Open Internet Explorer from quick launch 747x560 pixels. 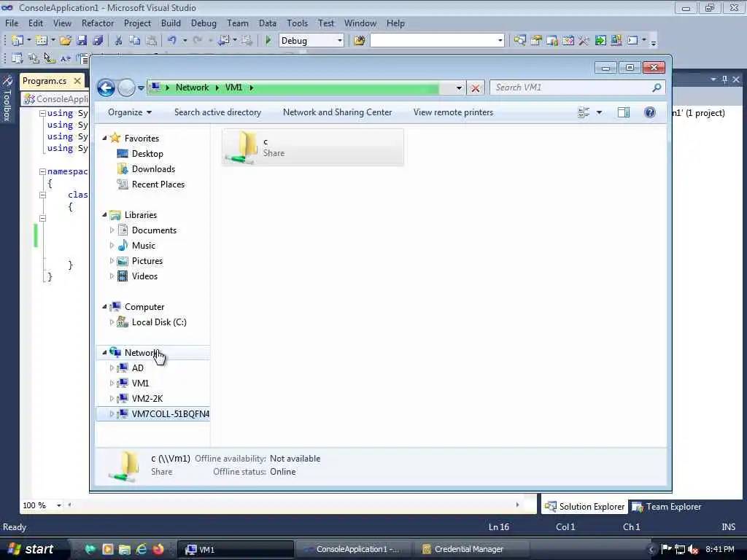click(x=142, y=549)
